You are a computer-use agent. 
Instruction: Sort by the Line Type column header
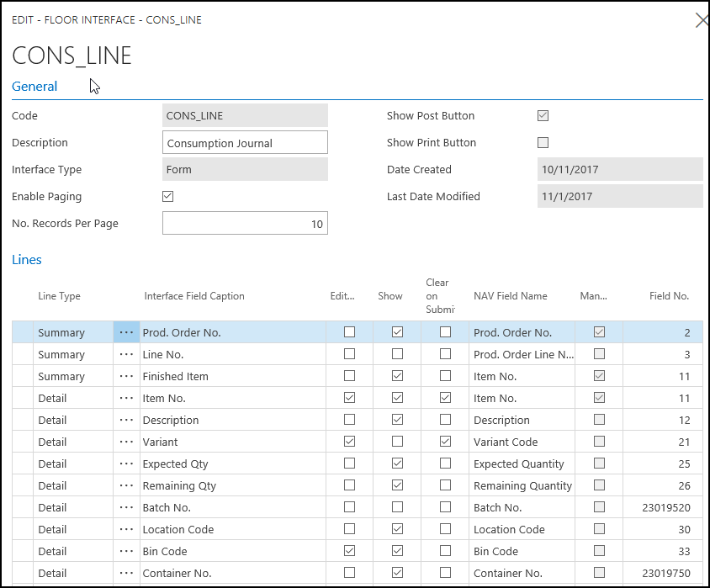(x=59, y=296)
